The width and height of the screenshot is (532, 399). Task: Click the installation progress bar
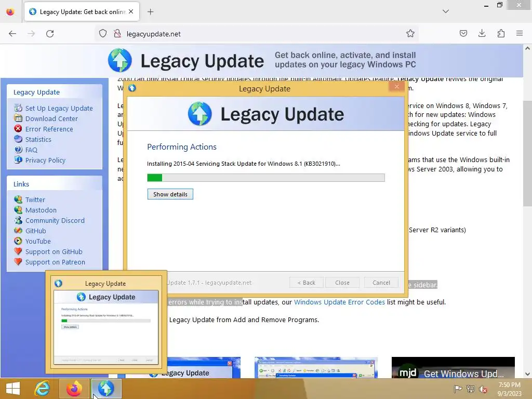pyautogui.click(x=266, y=178)
